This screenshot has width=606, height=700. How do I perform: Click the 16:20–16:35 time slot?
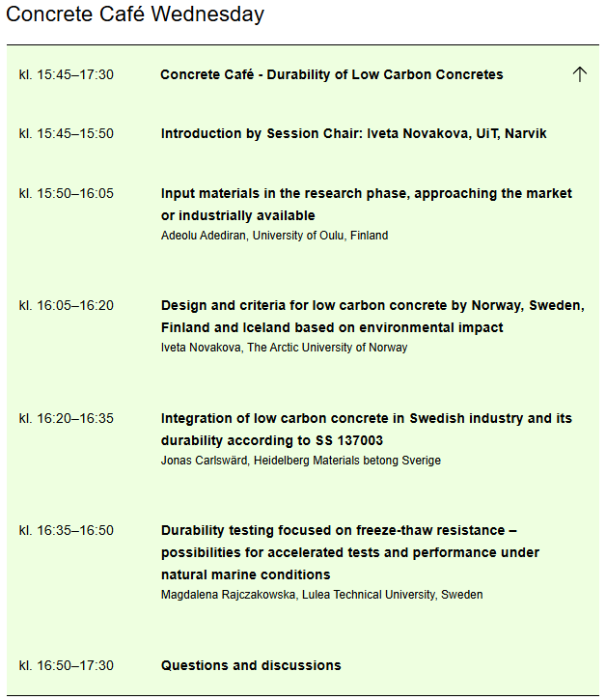(67, 418)
